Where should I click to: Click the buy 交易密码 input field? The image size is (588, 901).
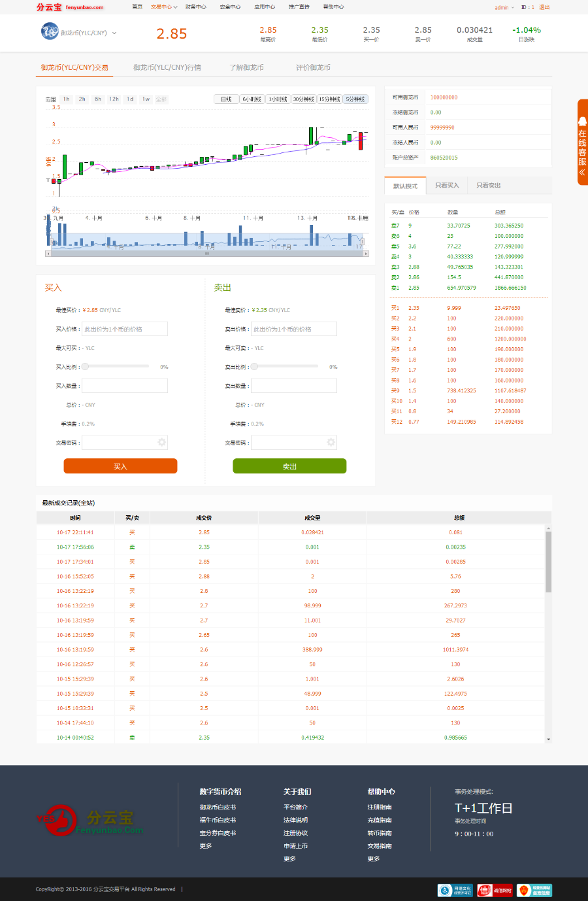point(125,443)
